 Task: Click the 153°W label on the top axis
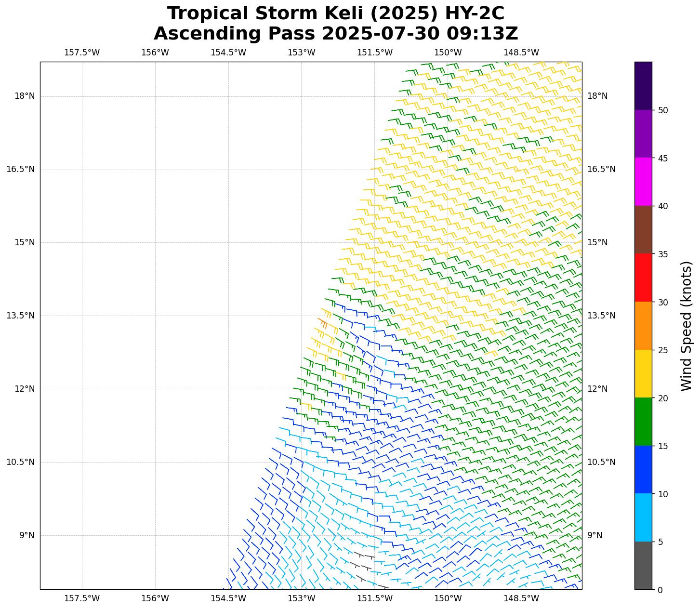click(301, 53)
